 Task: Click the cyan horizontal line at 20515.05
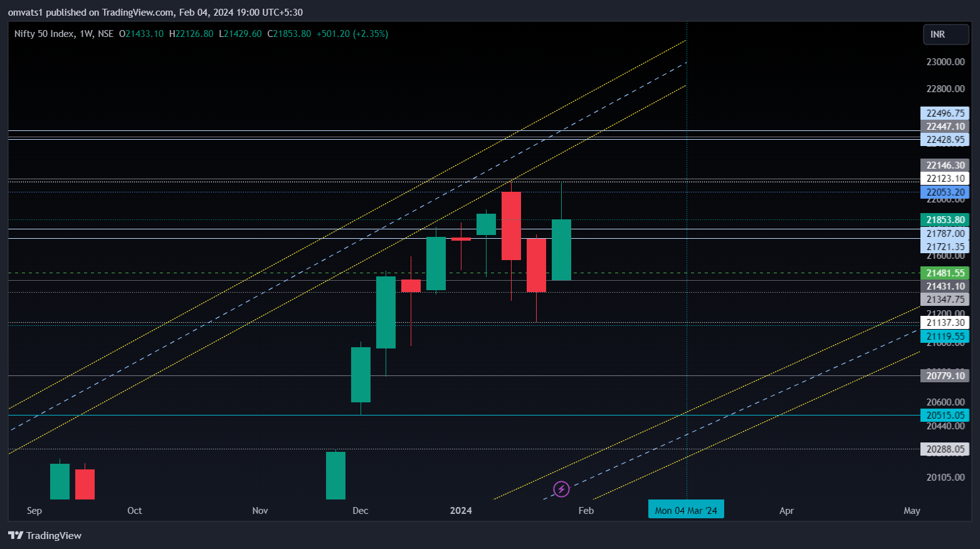(x=463, y=415)
